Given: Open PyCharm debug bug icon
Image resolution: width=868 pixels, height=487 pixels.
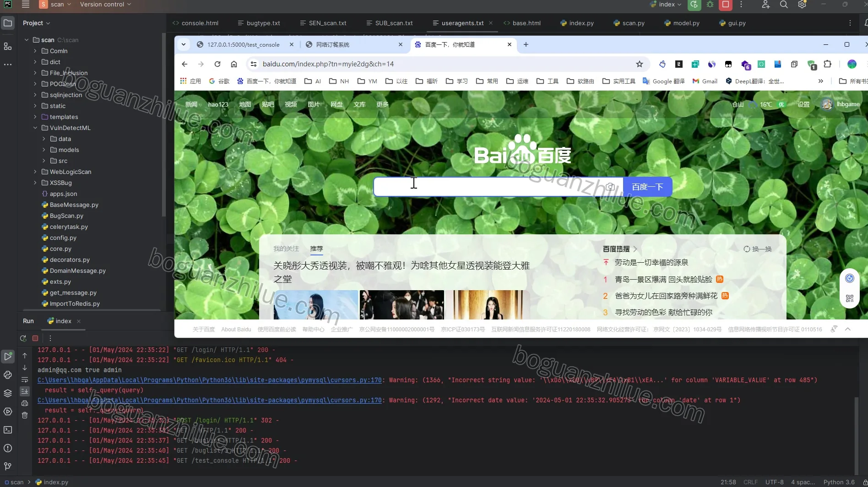Looking at the screenshot, I should 710,5.
